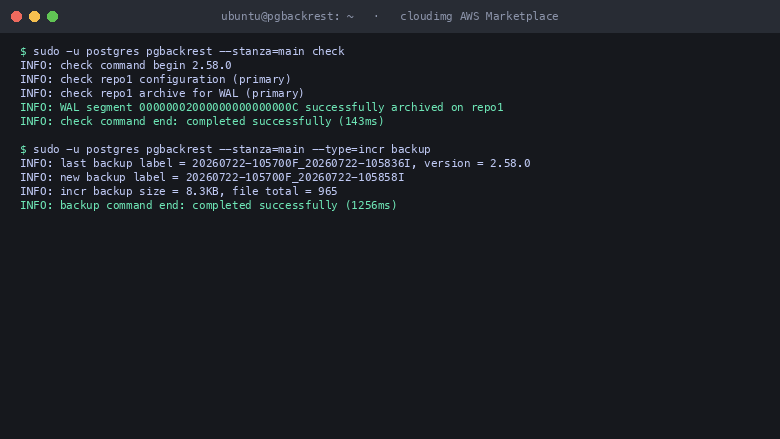The image size is (780, 439).
Task: Click the '--type=incr backup' command line
Action: coord(225,149)
